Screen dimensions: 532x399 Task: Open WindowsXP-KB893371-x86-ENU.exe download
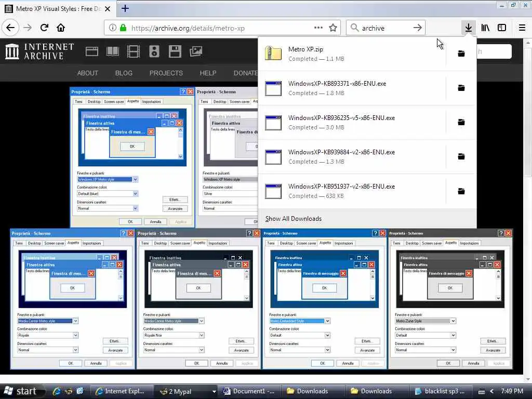click(352, 88)
